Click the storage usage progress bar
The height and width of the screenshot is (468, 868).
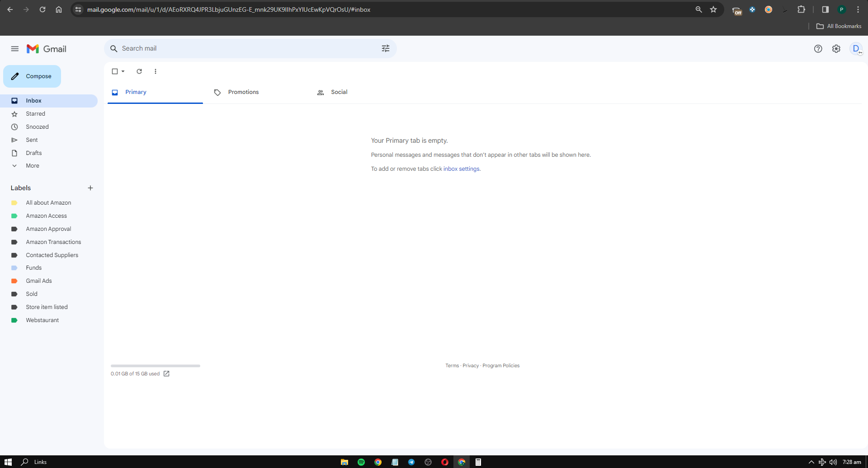pos(156,366)
